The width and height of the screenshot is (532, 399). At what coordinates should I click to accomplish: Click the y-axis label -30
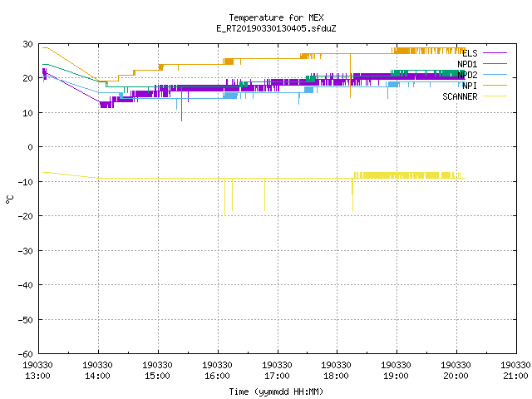[26, 251]
